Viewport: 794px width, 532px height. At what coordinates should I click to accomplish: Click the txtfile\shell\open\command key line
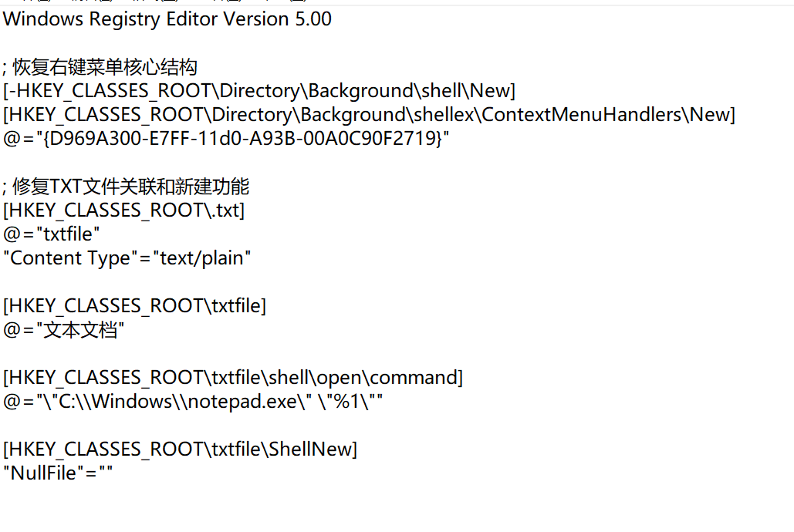pos(233,378)
